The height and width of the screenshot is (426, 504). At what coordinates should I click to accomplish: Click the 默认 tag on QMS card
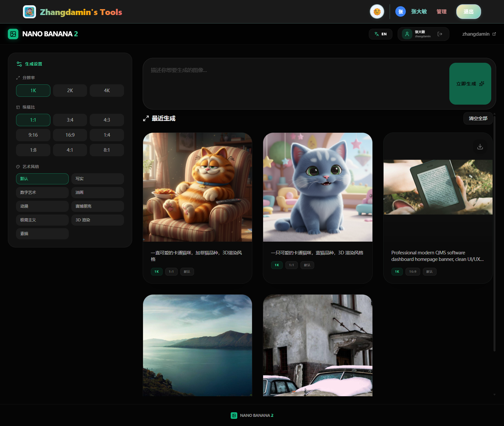tap(429, 272)
